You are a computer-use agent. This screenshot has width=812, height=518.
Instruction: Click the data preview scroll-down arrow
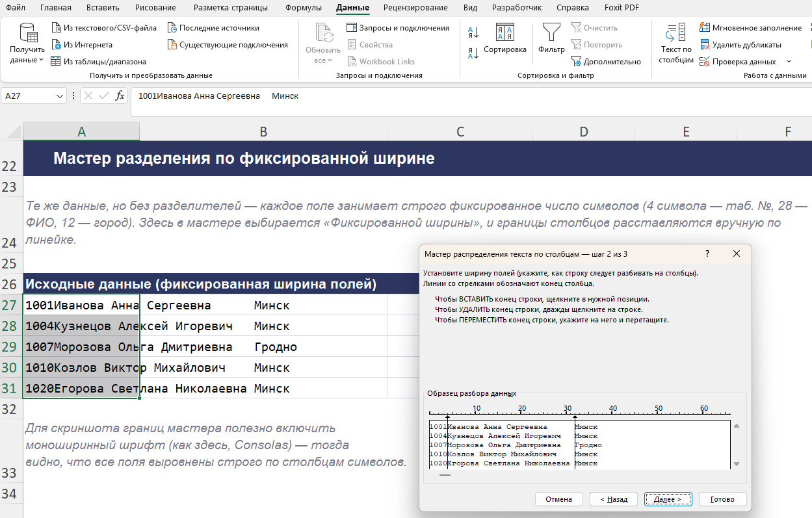pyautogui.click(x=737, y=464)
